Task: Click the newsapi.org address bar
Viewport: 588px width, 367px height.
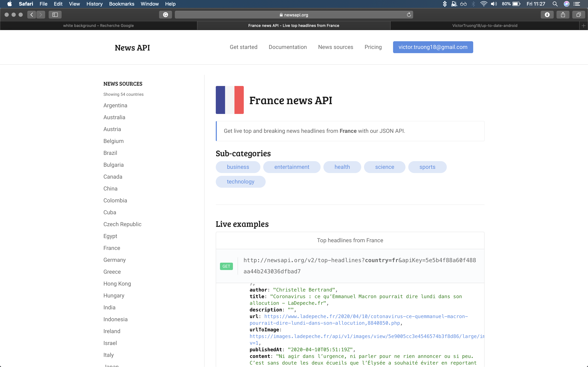Action: click(x=293, y=15)
